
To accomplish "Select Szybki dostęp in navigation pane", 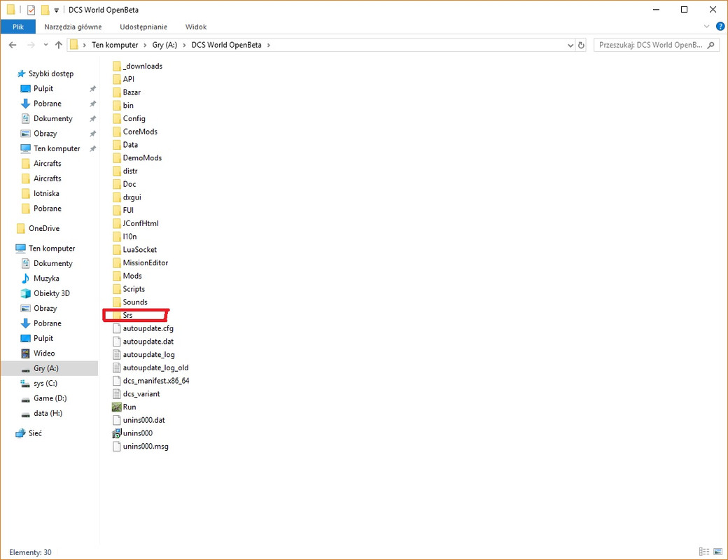I will (50, 73).
